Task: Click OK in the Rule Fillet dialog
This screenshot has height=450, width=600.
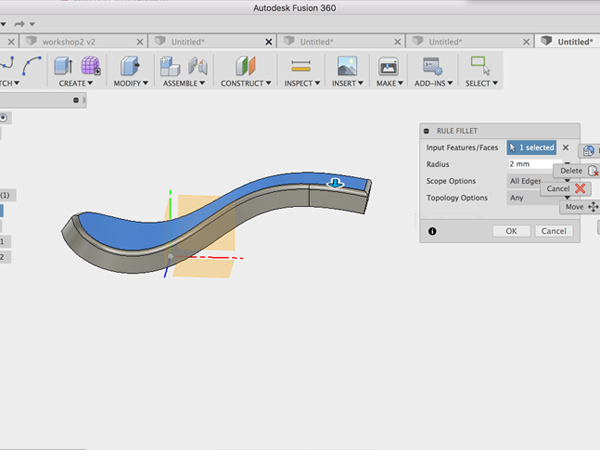Action: pyautogui.click(x=511, y=231)
